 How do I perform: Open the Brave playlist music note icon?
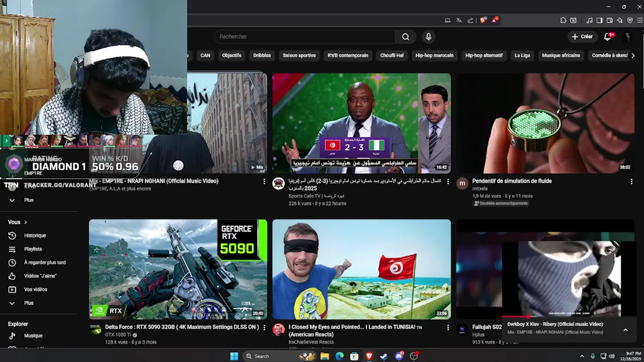[x=589, y=21]
